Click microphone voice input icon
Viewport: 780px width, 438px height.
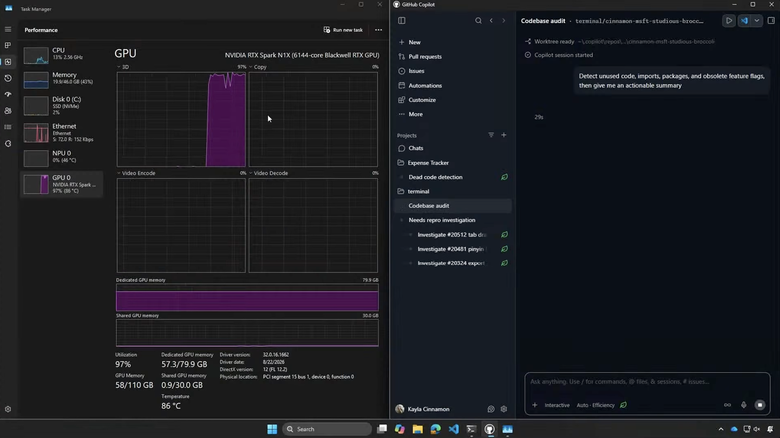tap(744, 405)
